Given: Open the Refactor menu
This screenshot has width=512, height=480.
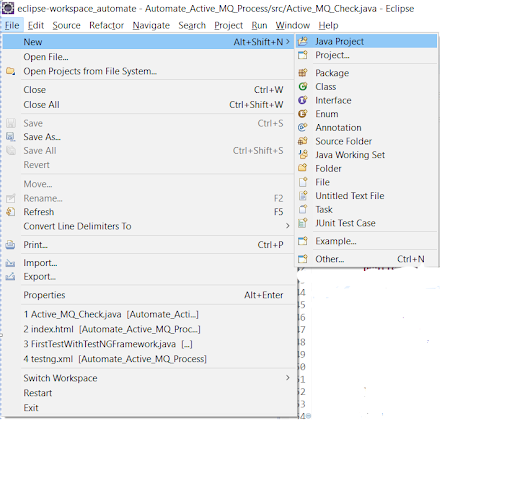Looking at the screenshot, I should coord(106,25).
